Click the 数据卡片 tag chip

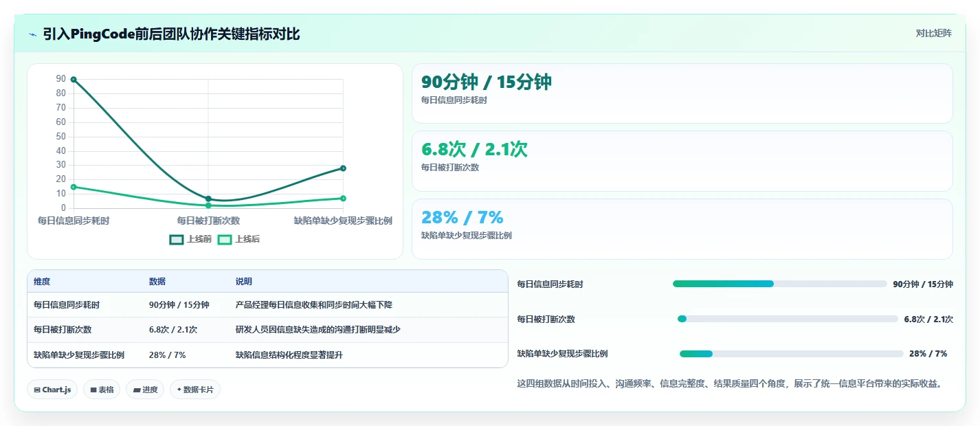coord(195,390)
